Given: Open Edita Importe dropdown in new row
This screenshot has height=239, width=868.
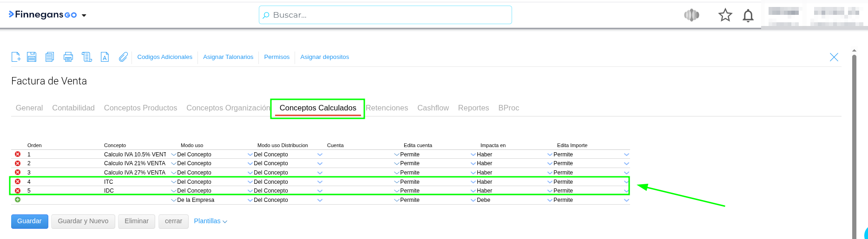Looking at the screenshot, I should pos(626,200).
